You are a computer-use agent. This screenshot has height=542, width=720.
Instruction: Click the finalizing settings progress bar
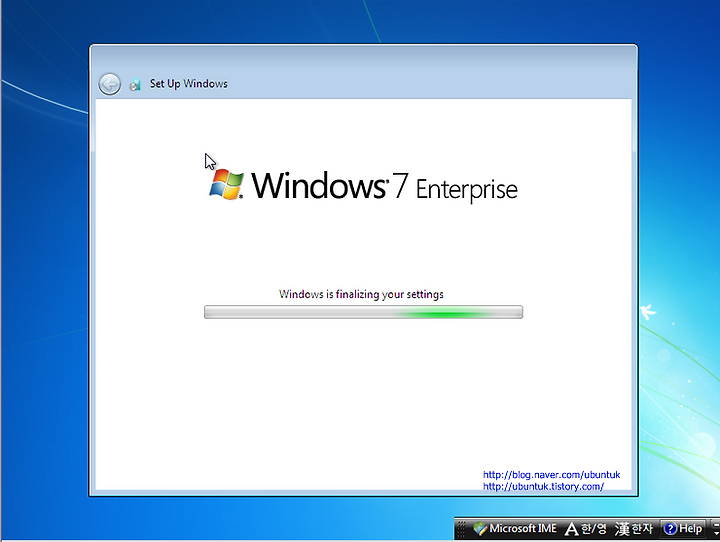pyautogui.click(x=363, y=312)
